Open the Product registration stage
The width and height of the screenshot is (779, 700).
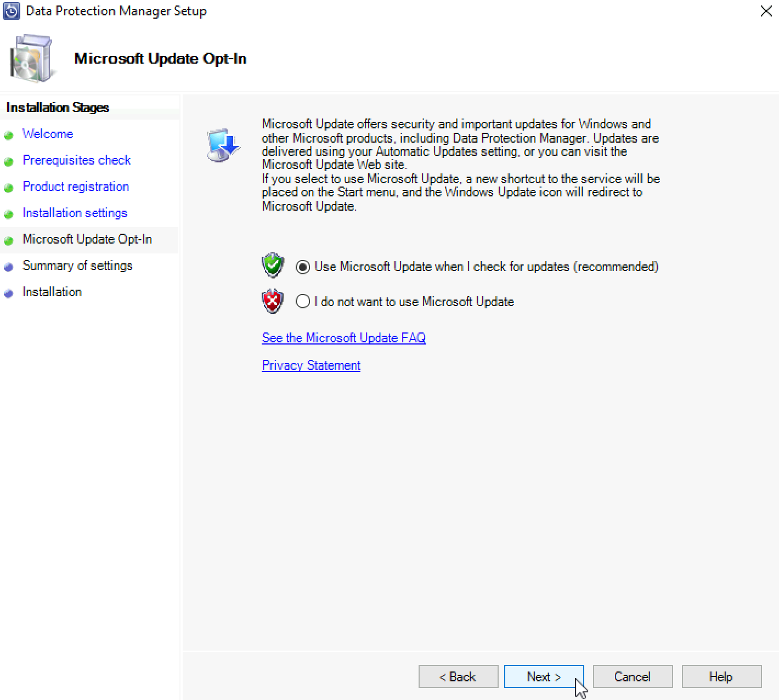point(76,187)
